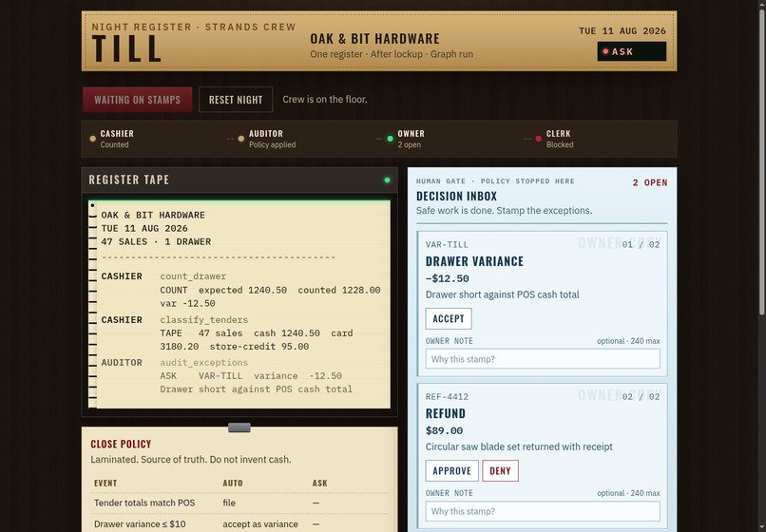Click the 'TUE 11 AUG 2026' header date
This screenshot has width=766, height=532.
pyautogui.click(x=622, y=30)
